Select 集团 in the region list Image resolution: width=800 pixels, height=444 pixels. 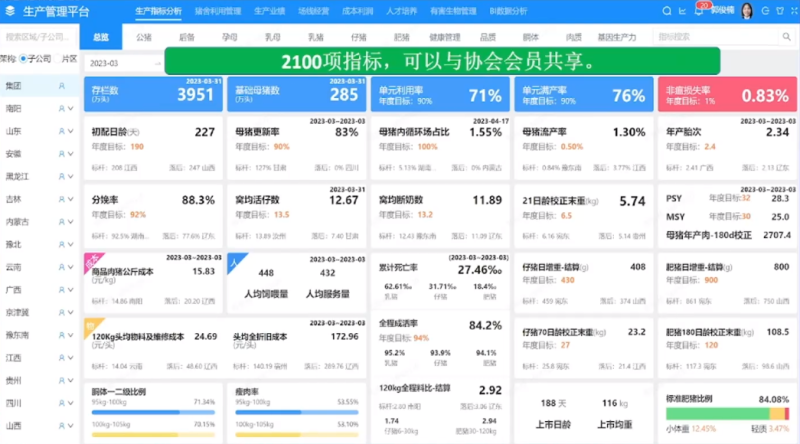39,86
